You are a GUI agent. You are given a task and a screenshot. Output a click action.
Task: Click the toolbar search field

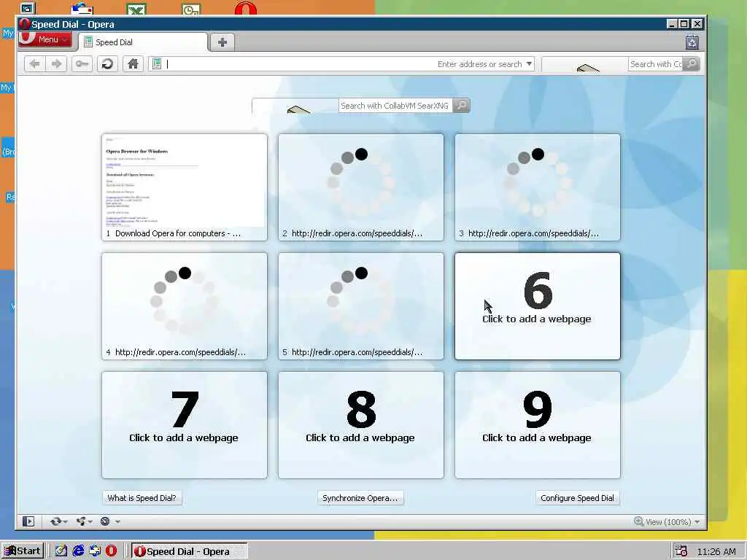tap(655, 64)
